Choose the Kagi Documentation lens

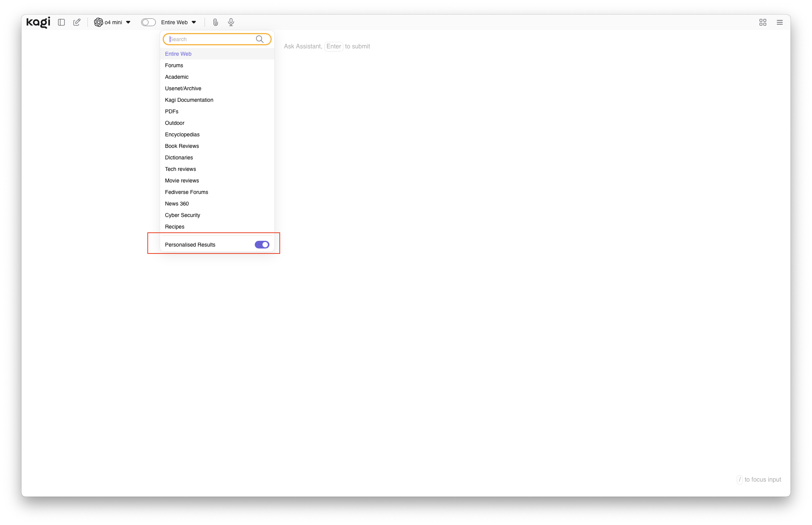click(x=189, y=100)
